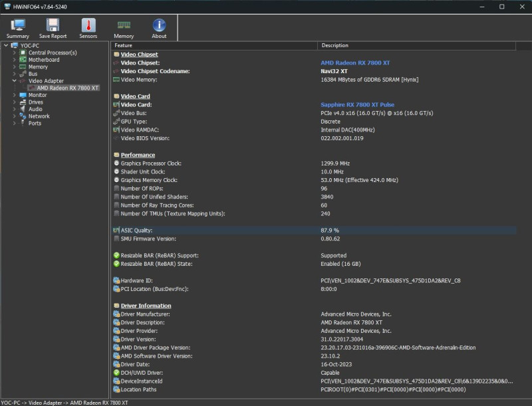Select the Video BIOS Version row
Image resolution: width=532 pixels, height=406 pixels.
pyautogui.click(x=314, y=138)
